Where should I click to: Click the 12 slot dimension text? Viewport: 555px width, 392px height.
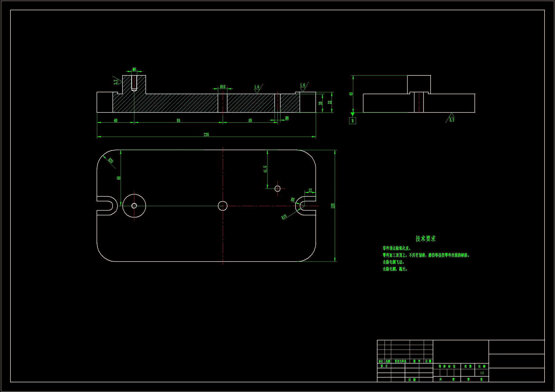pos(310,190)
